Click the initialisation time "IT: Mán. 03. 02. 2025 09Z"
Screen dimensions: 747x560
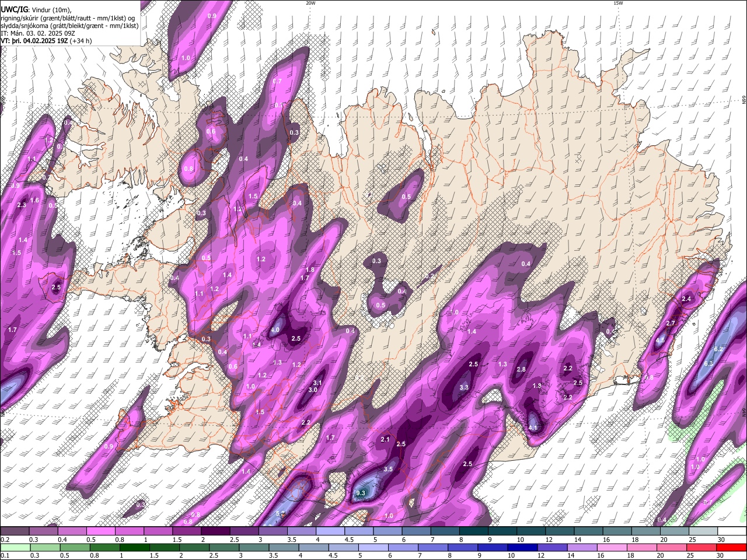click(37, 34)
